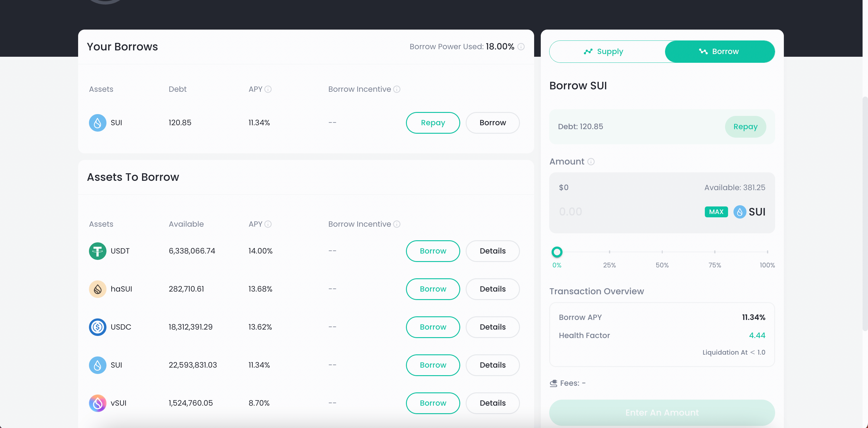
Task: Click the light green Repay pill beside Debt
Action: [x=745, y=127]
